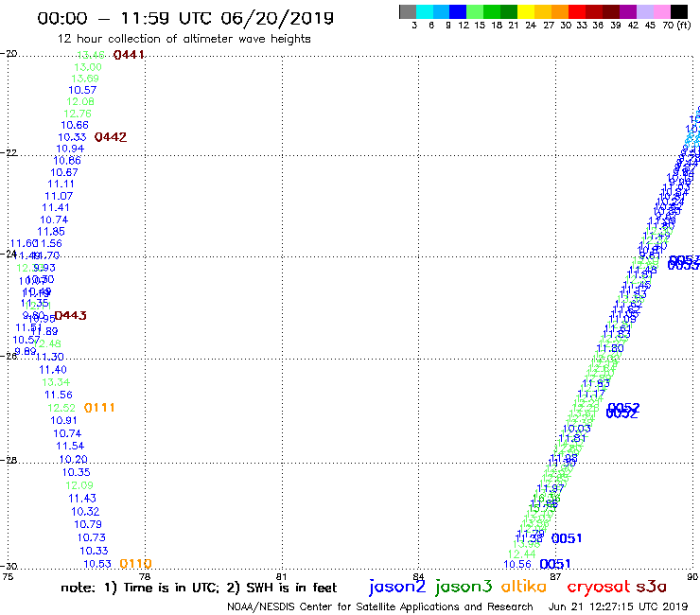Click the orange track label "0110"

pyautogui.click(x=135, y=564)
